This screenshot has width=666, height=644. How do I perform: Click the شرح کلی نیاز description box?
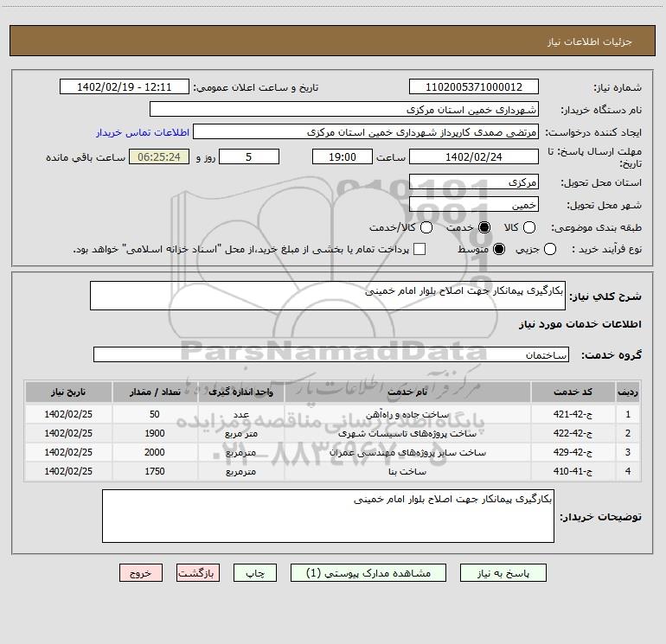tap(328, 296)
